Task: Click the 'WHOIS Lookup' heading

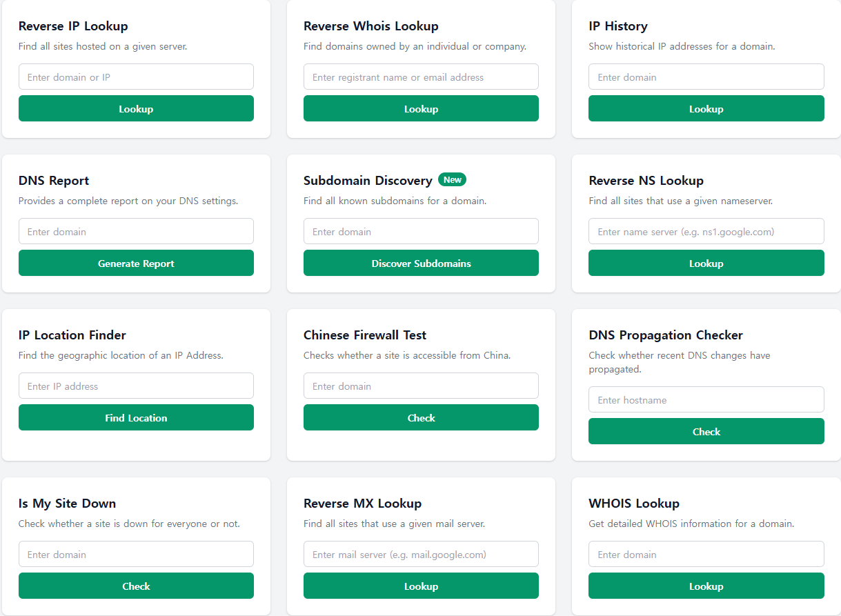Action: [x=634, y=504]
